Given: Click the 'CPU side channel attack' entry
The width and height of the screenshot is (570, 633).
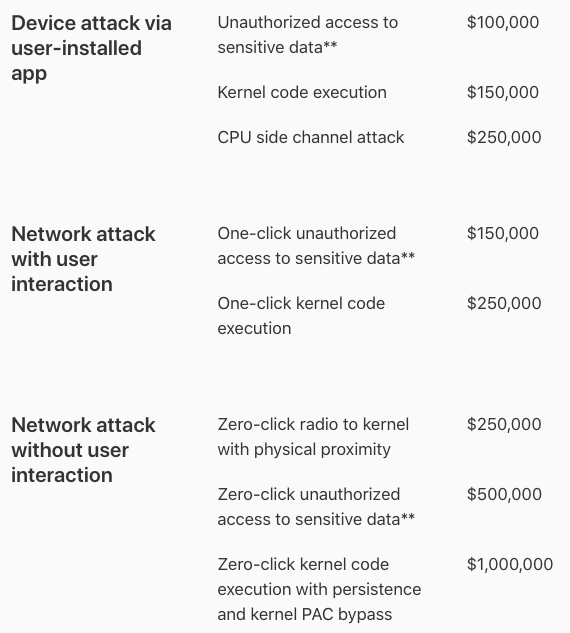Looking at the screenshot, I should [311, 138].
